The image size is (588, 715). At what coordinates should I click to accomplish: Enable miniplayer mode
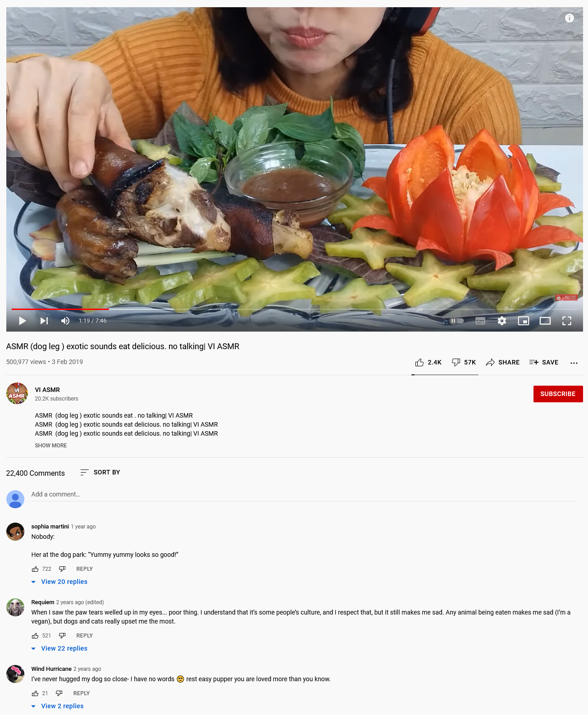[524, 321]
